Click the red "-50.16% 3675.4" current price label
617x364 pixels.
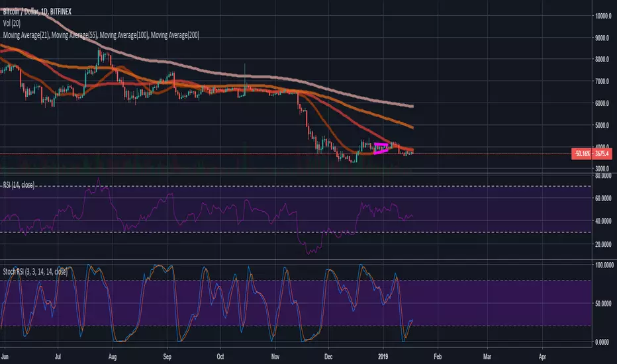pos(592,154)
